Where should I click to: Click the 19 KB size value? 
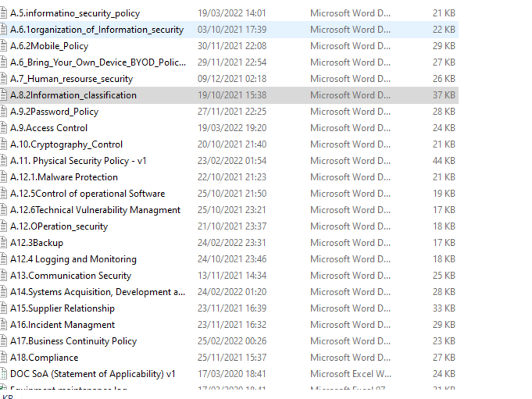[x=444, y=194]
